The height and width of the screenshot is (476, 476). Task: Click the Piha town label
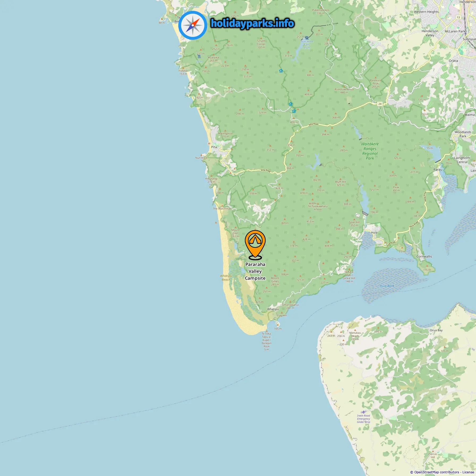[214, 147]
